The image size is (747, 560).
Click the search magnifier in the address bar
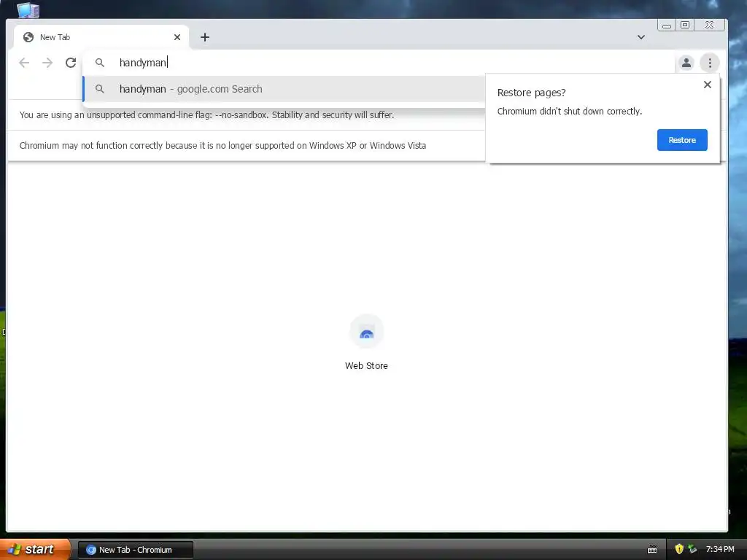pyautogui.click(x=99, y=63)
